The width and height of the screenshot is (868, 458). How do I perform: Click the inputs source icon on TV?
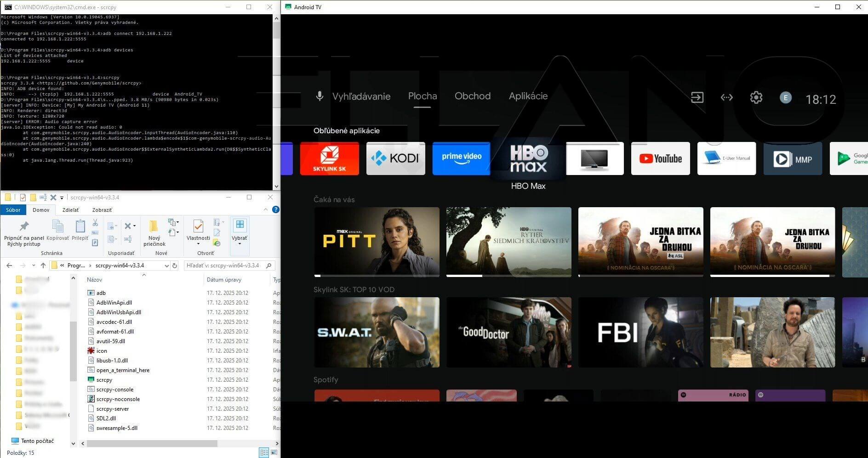coord(697,97)
